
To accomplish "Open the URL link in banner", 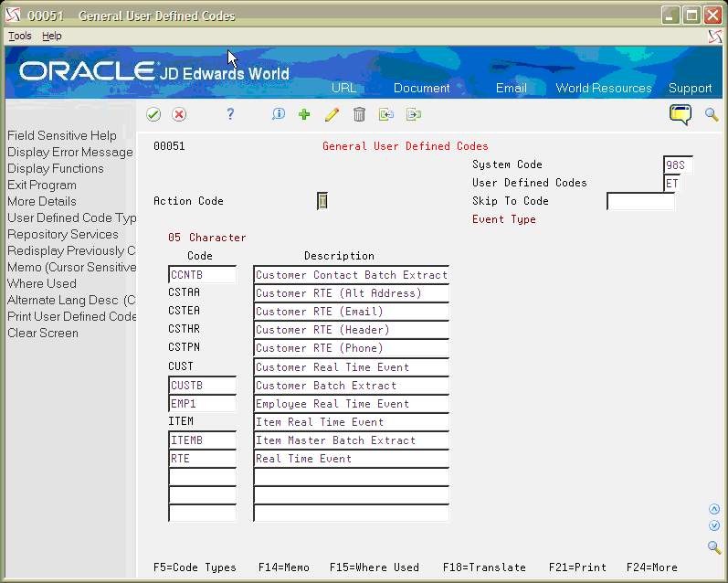I will point(344,88).
